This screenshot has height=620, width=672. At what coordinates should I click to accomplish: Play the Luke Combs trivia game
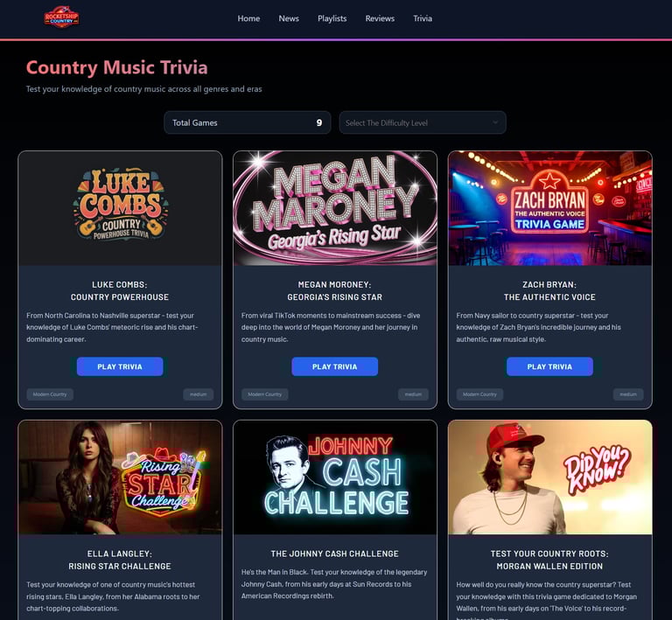coord(120,366)
